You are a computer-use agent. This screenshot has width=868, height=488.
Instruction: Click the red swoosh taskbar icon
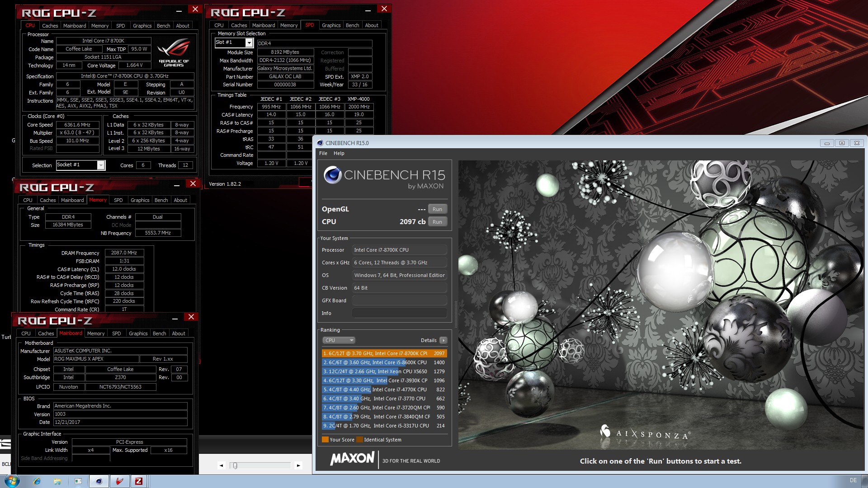120,481
